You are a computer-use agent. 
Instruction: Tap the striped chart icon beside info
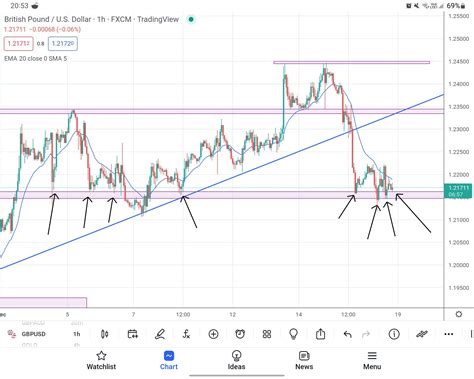422,334
